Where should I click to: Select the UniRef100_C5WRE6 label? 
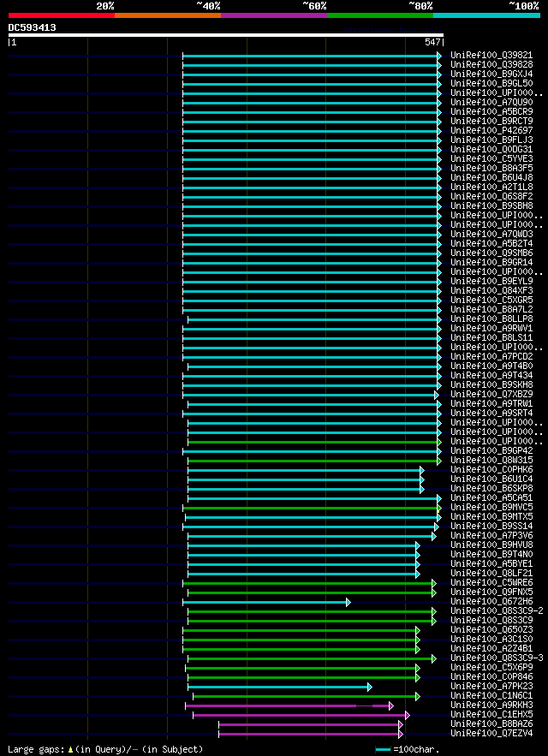click(x=491, y=583)
